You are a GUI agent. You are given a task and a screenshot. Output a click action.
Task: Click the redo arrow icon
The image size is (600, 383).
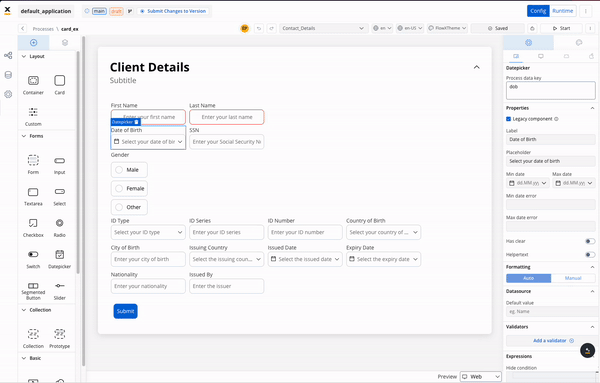(x=272, y=28)
